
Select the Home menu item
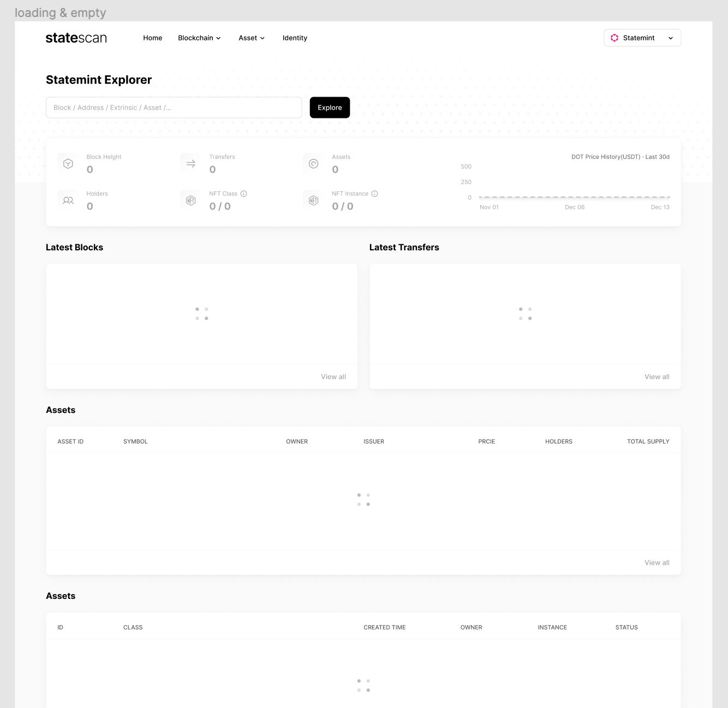152,38
